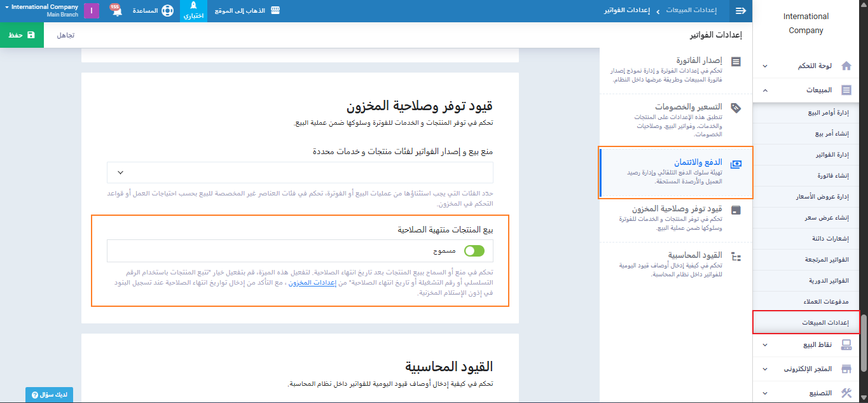This screenshot has width=868, height=403.
Task: Click the trial rocket icon
Action: click(x=193, y=6)
